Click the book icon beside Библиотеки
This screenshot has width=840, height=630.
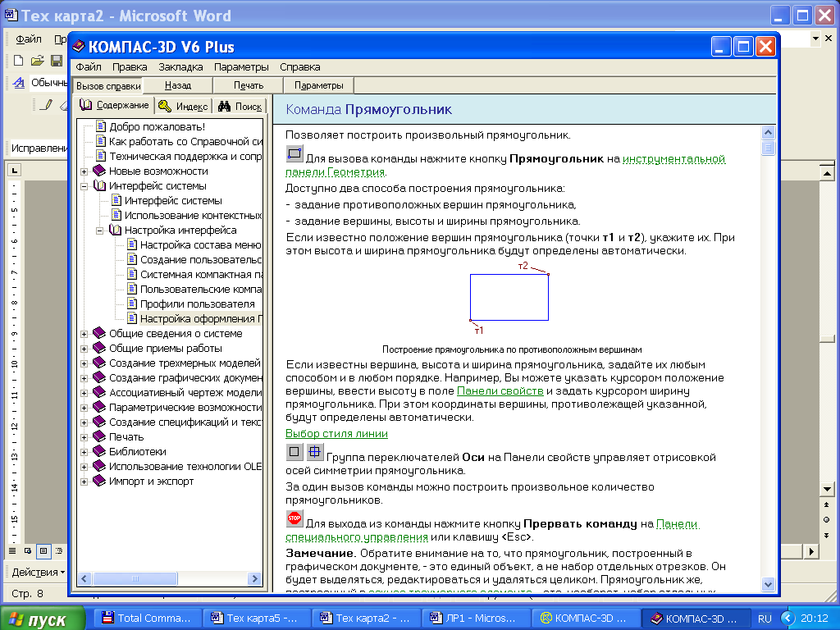tap(99, 452)
